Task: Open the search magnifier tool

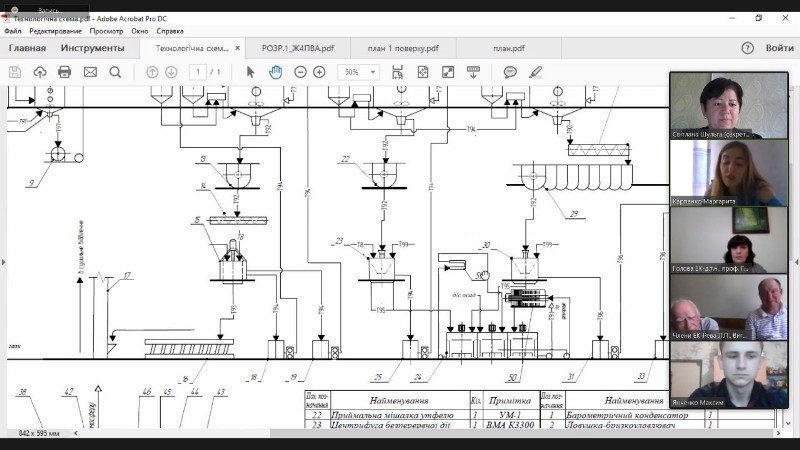Action: click(x=115, y=72)
